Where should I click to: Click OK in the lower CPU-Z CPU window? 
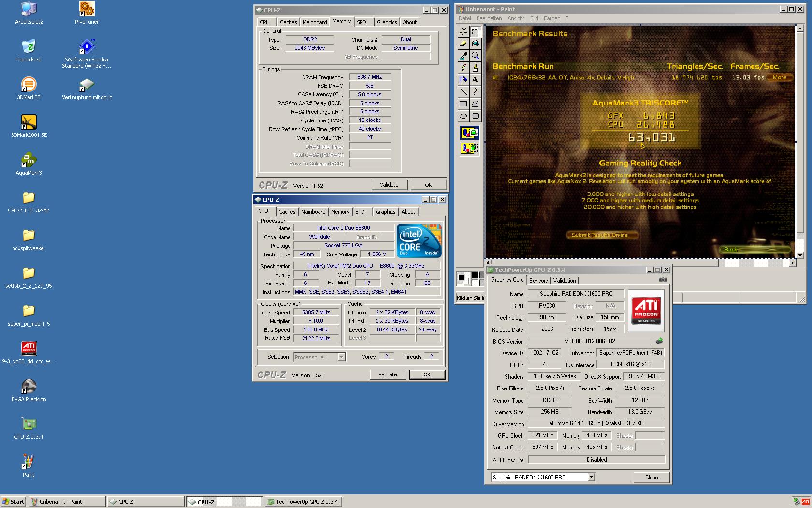[x=427, y=374]
